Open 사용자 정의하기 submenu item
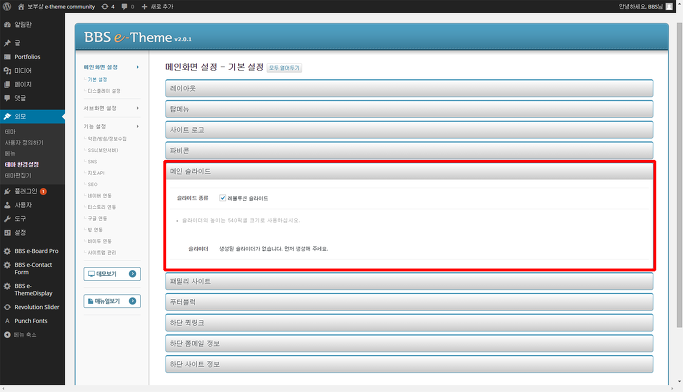 pyautogui.click(x=24, y=142)
